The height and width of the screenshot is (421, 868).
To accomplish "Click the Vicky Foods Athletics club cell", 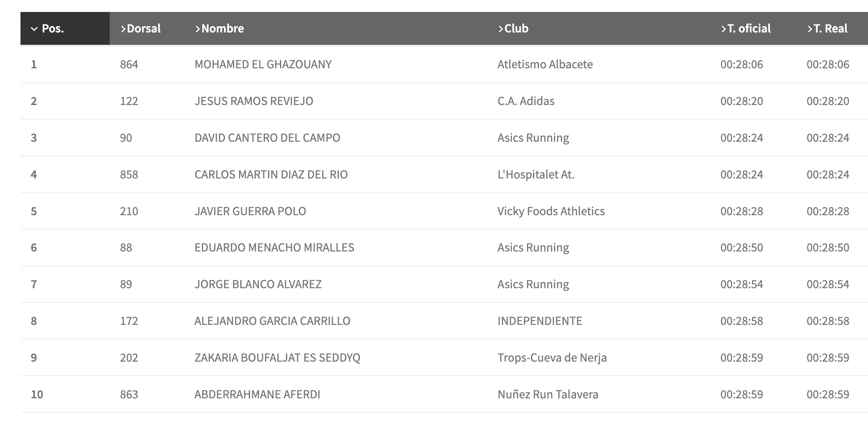I will point(551,211).
